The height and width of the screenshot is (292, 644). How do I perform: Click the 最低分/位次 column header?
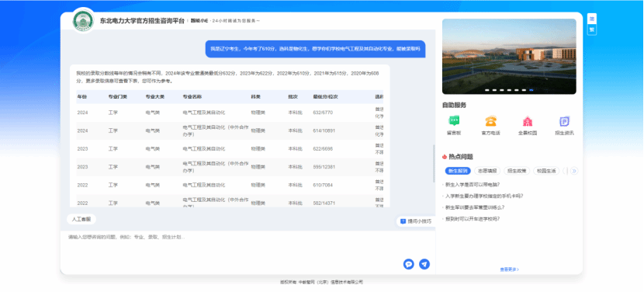point(325,96)
